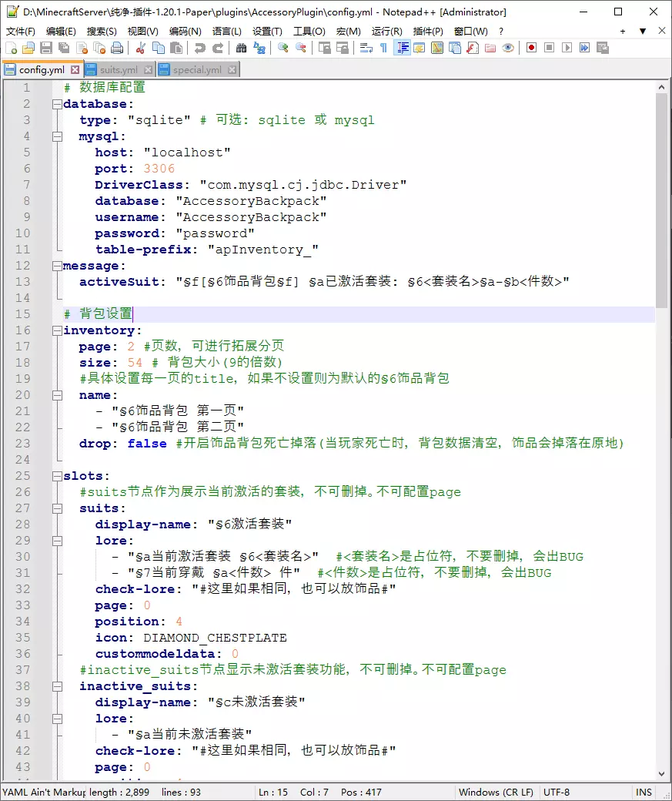
Task: Toggle Word Wrap in the toolbar
Action: pos(366,48)
